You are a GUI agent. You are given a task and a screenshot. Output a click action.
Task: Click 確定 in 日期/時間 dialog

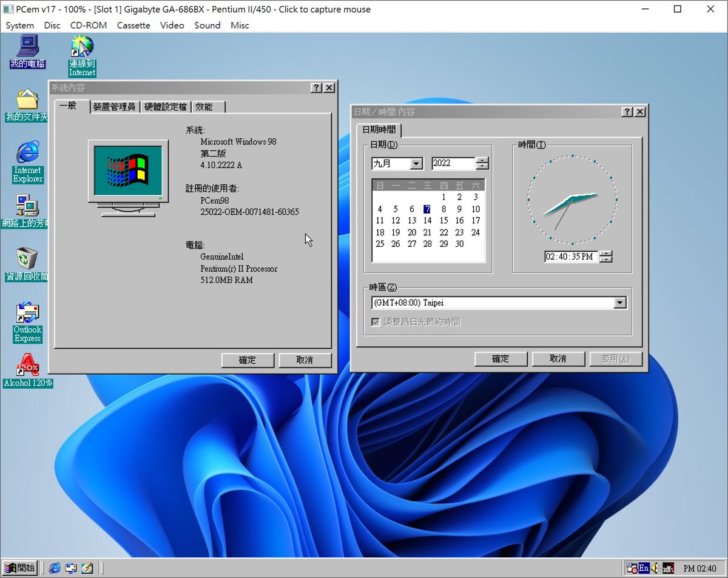500,359
